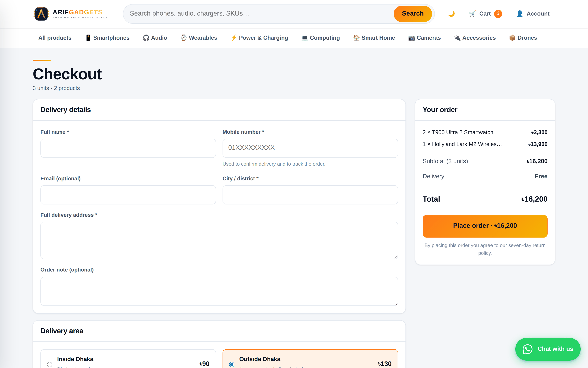Click the ArifGadgets logo icon
This screenshot has width=588, height=368.
(41, 14)
